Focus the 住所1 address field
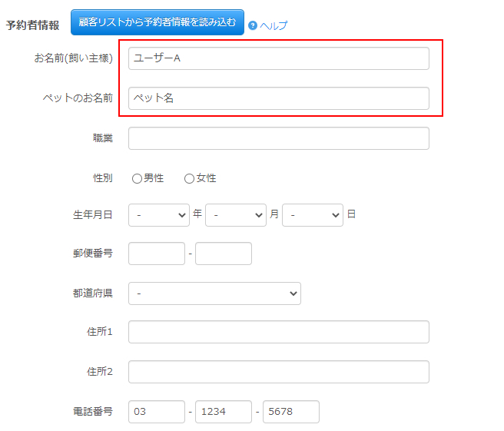The image size is (504, 431). pos(278,332)
